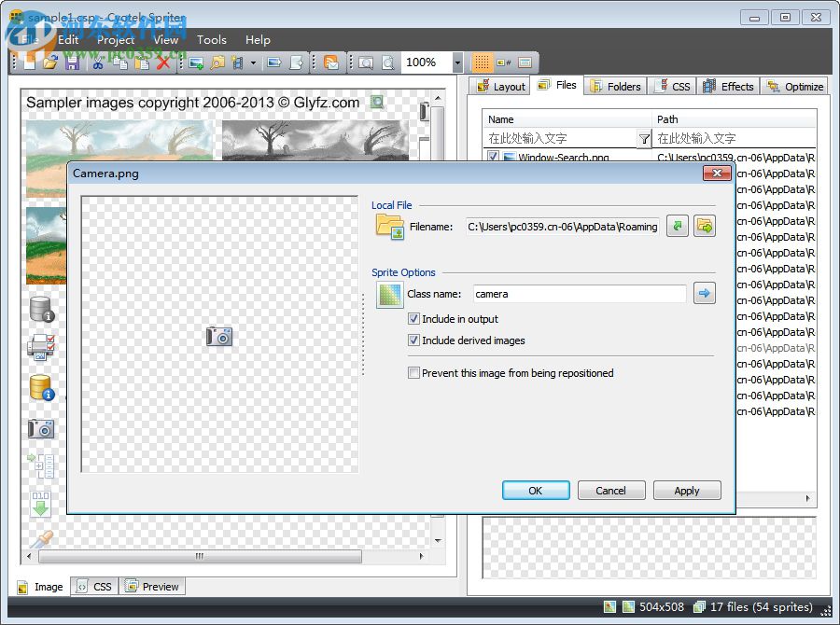Add an image with the green plus picture icon

tap(196, 62)
